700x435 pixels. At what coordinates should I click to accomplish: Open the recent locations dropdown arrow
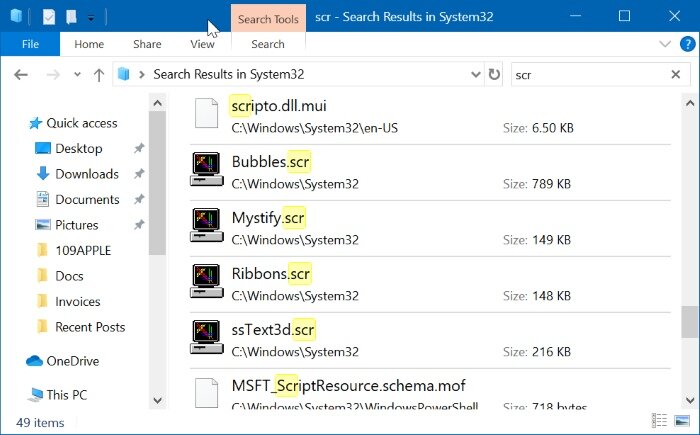(77, 75)
